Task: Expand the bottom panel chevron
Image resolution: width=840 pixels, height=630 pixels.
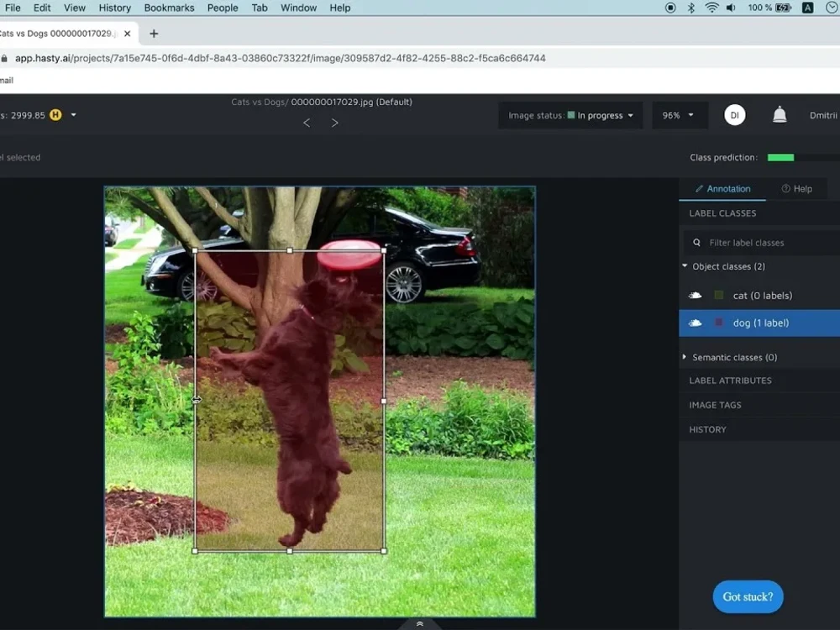Action: (x=419, y=624)
